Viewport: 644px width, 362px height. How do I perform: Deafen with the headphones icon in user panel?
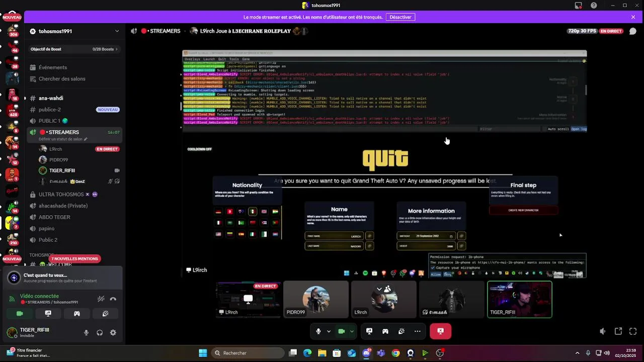click(x=100, y=332)
